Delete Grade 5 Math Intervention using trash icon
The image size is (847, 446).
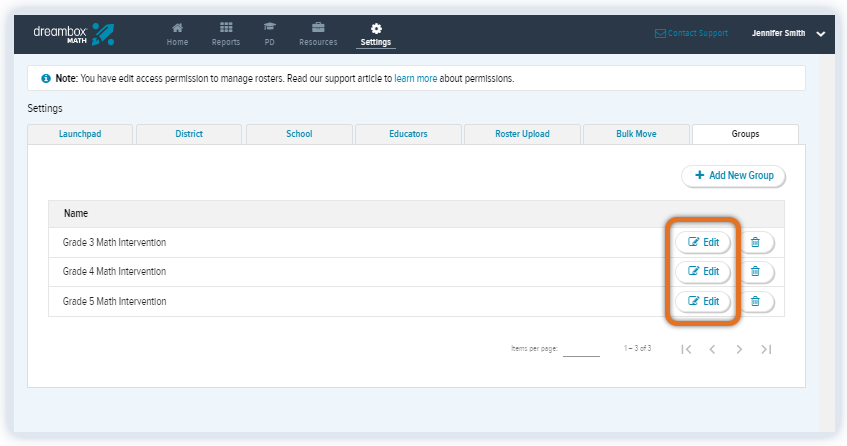click(x=756, y=301)
